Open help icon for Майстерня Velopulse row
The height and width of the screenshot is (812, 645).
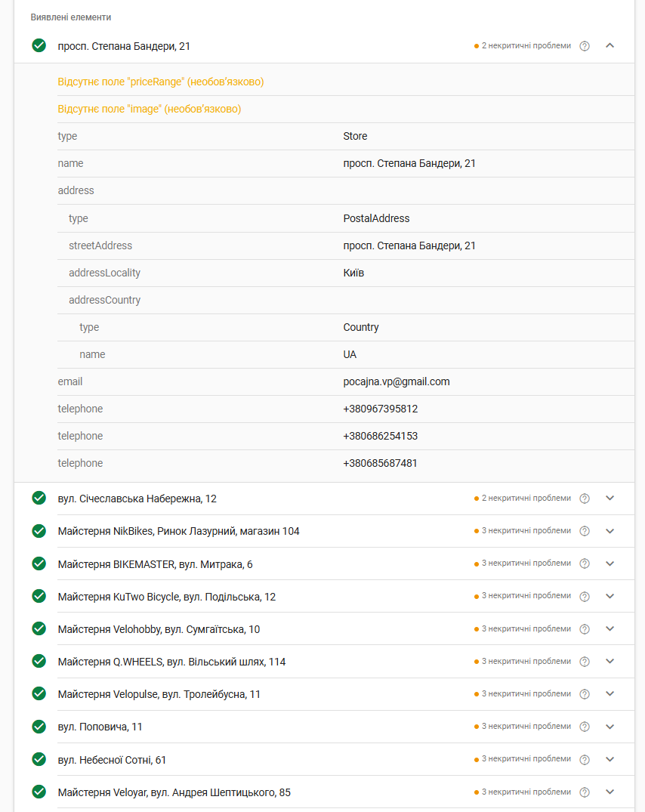pyautogui.click(x=585, y=694)
